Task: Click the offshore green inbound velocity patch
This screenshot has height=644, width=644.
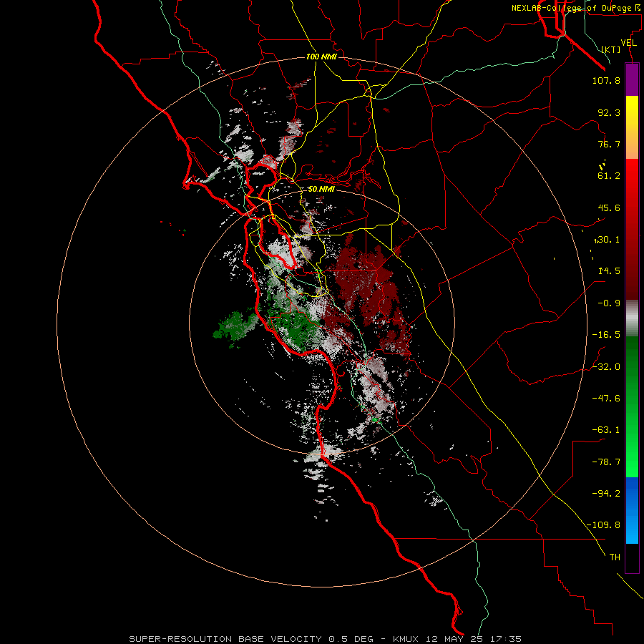Action: pyautogui.click(x=235, y=328)
